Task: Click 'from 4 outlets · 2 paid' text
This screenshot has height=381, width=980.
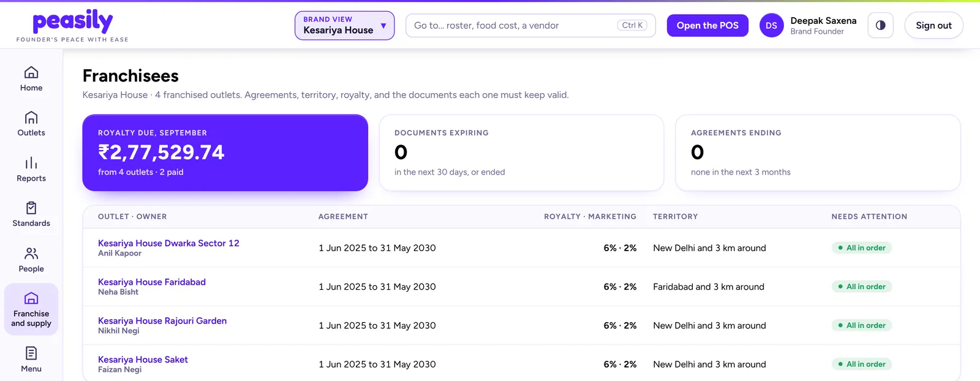Action: pos(141,172)
